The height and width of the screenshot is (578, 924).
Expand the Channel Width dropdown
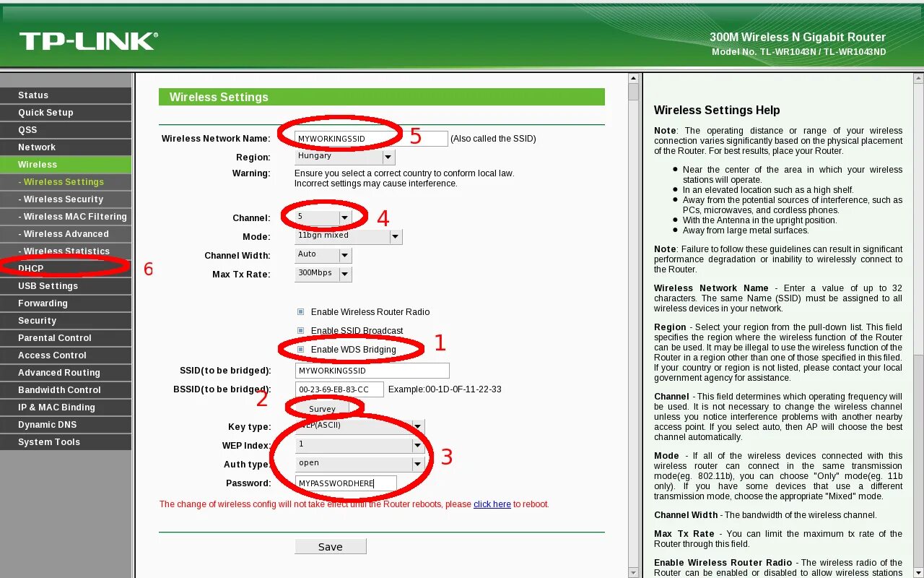pos(323,255)
